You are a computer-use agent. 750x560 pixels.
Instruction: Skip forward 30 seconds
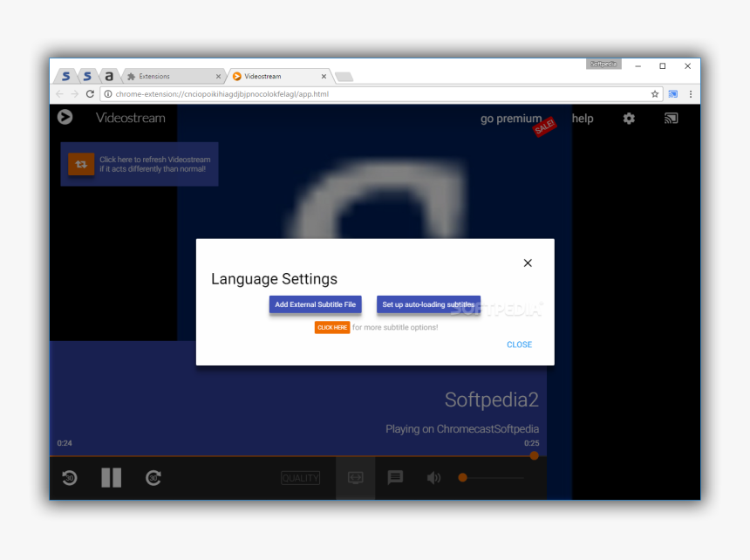coord(153,477)
